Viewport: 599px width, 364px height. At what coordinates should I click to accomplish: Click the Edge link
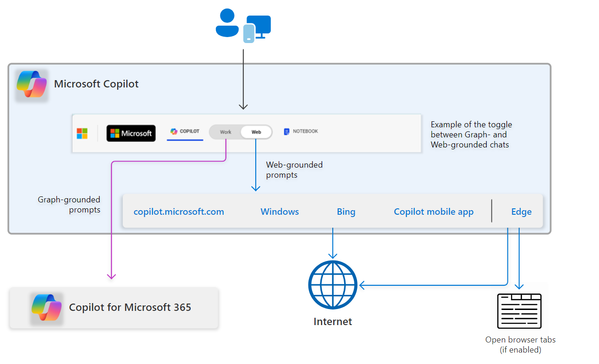(x=522, y=212)
